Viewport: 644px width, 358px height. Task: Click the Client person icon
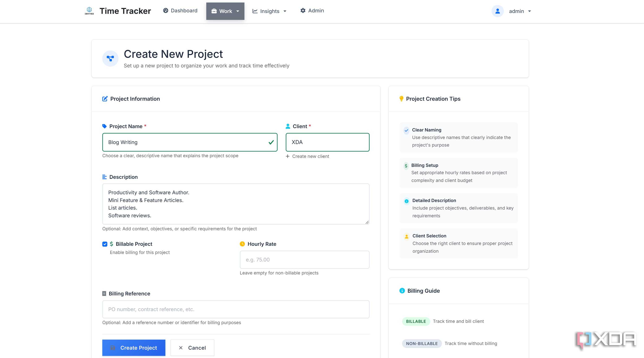point(288,126)
